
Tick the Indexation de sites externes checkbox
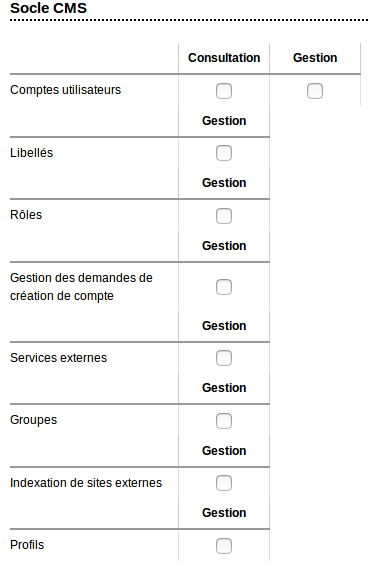(x=224, y=483)
